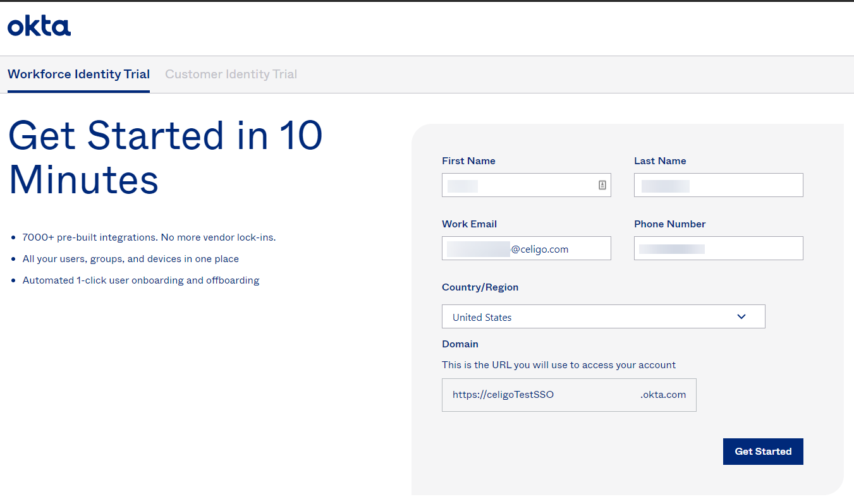This screenshot has height=504, width=854.
Task: Open the Country/Region dropdown
Action: click(x=604, y=316)
